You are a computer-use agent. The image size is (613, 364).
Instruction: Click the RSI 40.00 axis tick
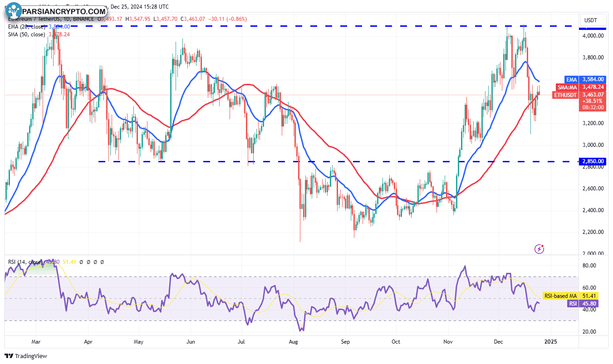(589, 310)
